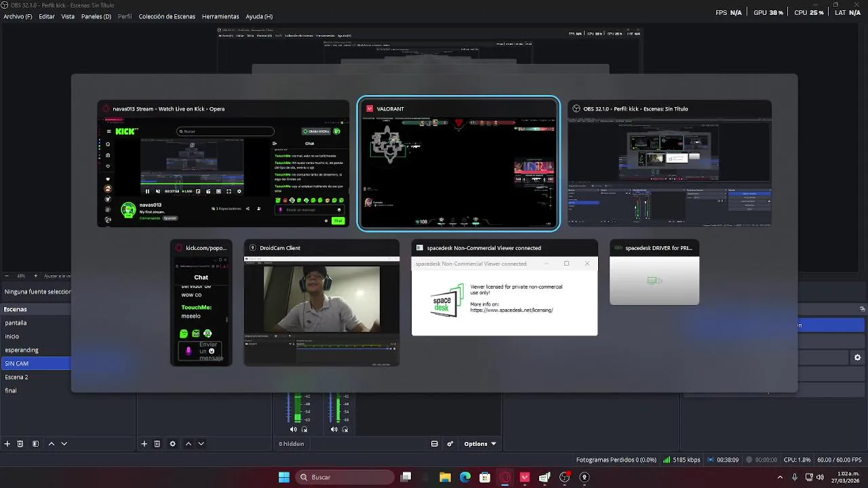This screenshot has height=488, width=868.
Task: Switch to the DroidCam Client window thumbnail
Action: tap(321, 303)
